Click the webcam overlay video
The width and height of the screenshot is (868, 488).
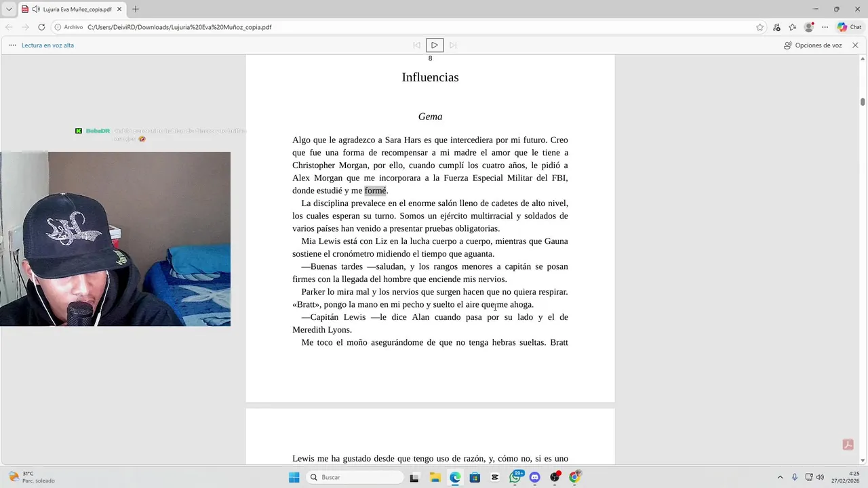(x=115, y=239)
